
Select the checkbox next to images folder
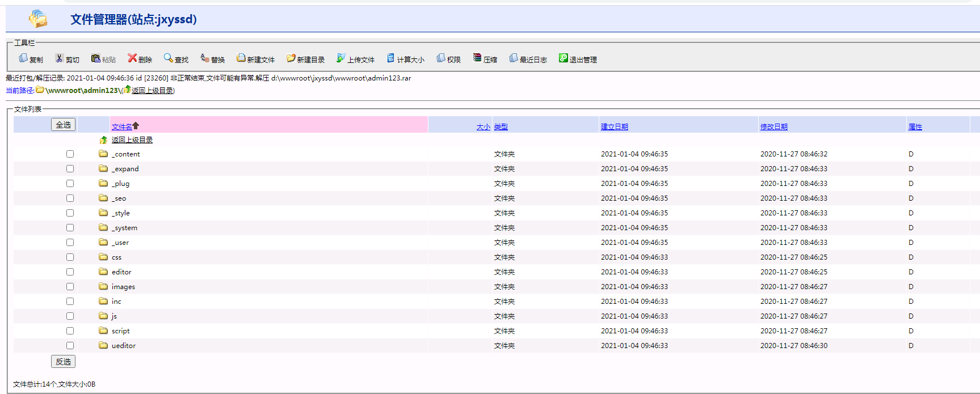click(70, 287)
